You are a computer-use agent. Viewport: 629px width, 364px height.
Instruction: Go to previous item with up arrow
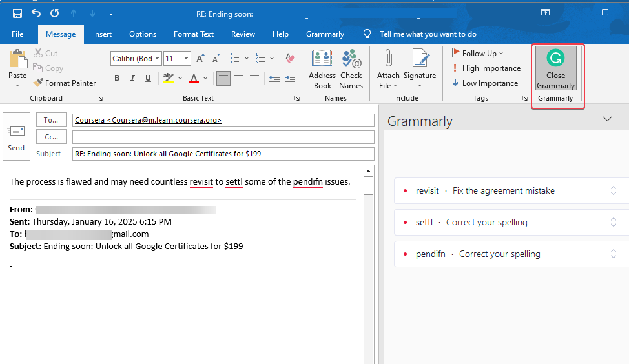point(74,14)
